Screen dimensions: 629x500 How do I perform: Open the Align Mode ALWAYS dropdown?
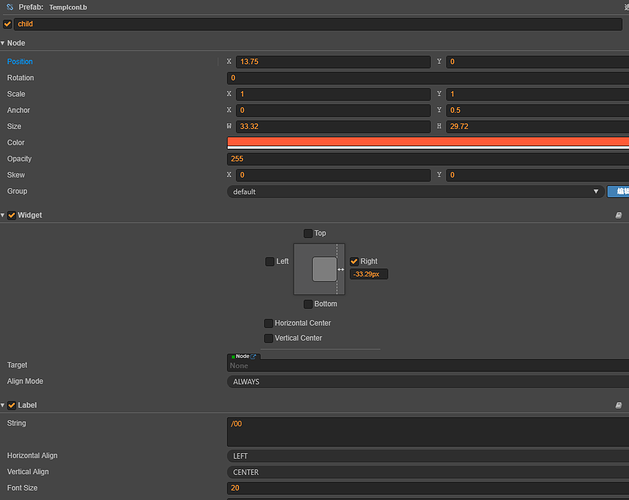428,382
